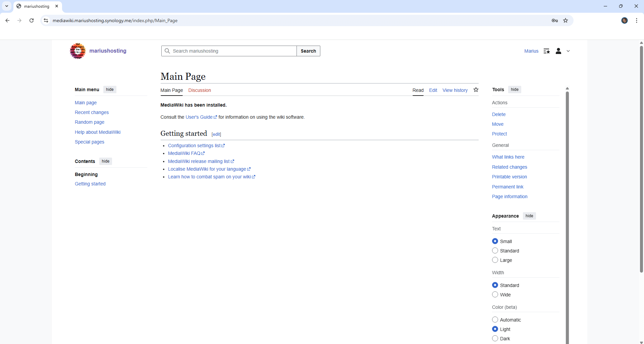
Task: Click the mariushosting wiki logo
Action: coord(78,51)
